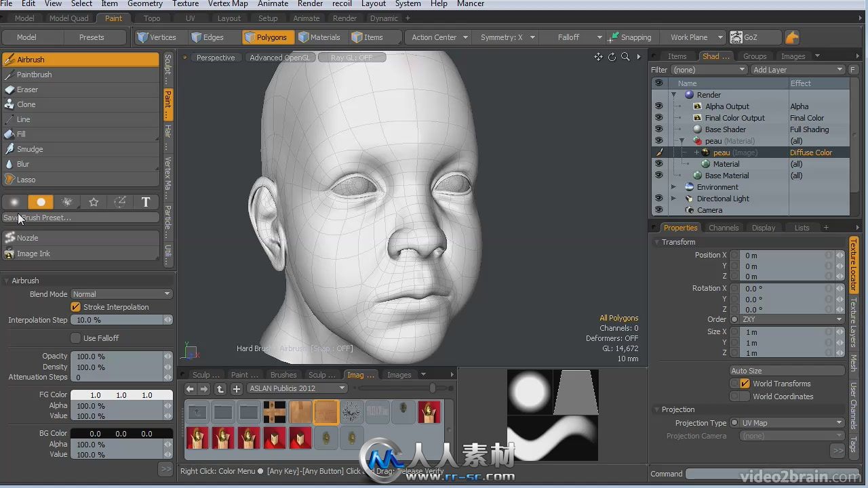Toggle Stroke Interpolation checkbox
Image resolution: width=868 pixels, height=488 pixels.
76,307
